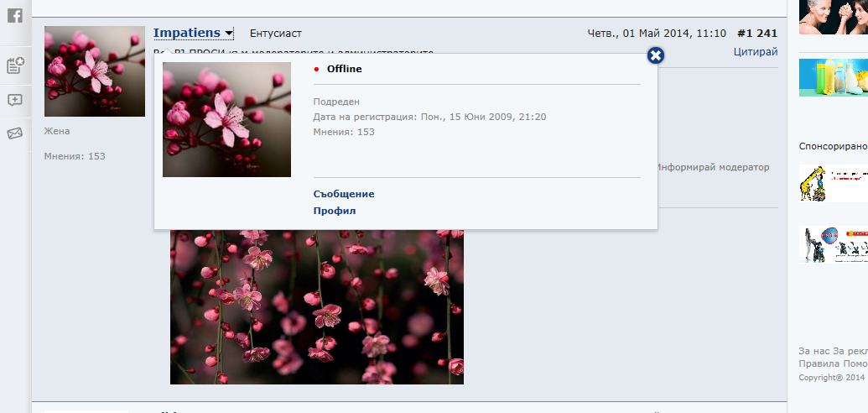Viewport: 868px width, 413px height.
Task: Click the large avatar in profile popup
Action: [x=226, y=119]
